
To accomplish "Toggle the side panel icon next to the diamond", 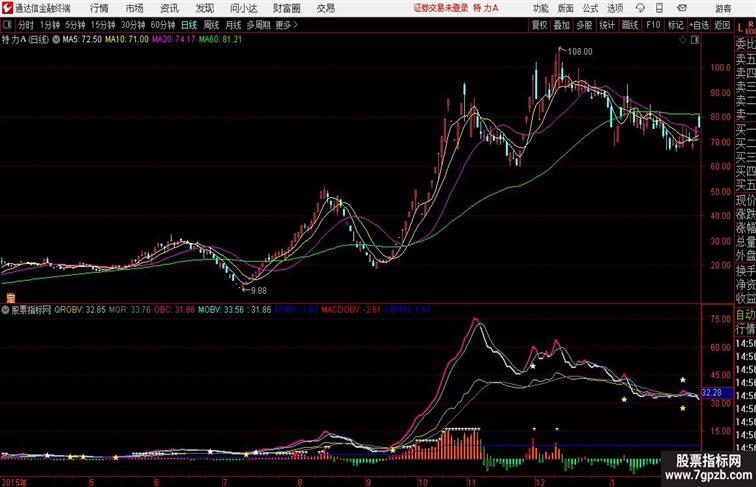I will (x=695, y=40).
